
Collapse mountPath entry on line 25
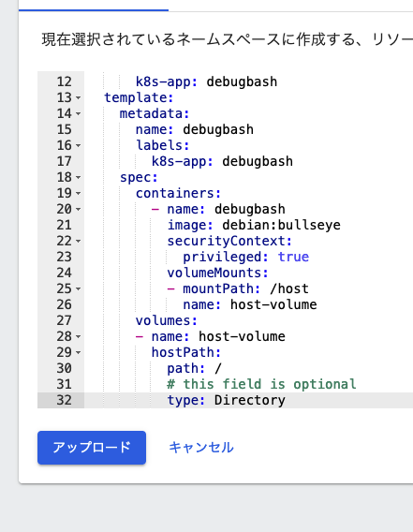[x=79, y=289]
